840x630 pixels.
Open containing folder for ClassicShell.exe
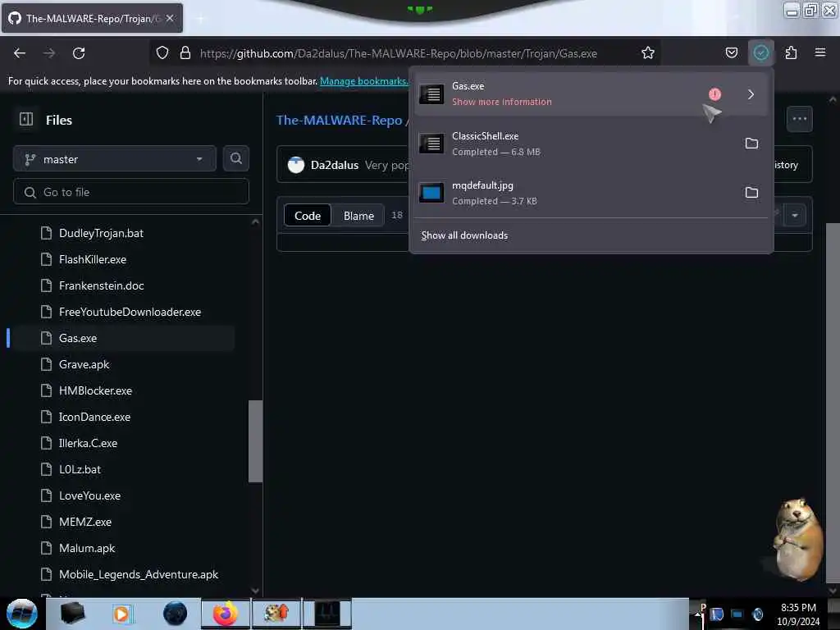pos(751,143)
